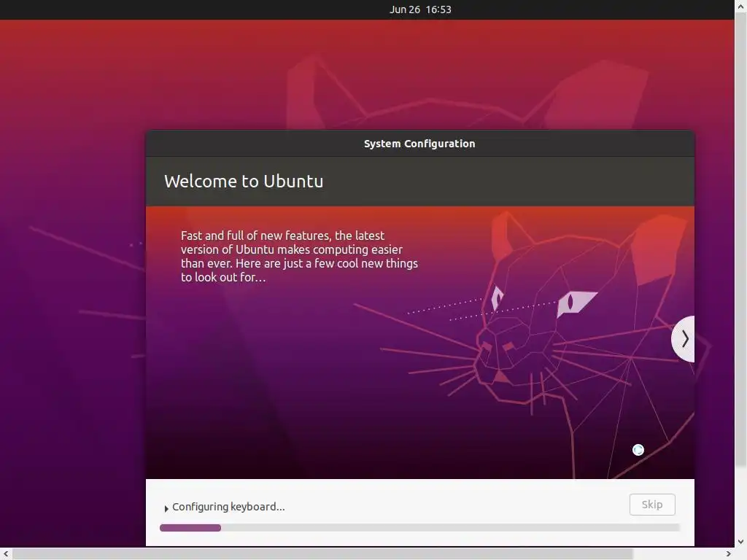
Task: Click the scroll right arrow
Action: (729, 554)
